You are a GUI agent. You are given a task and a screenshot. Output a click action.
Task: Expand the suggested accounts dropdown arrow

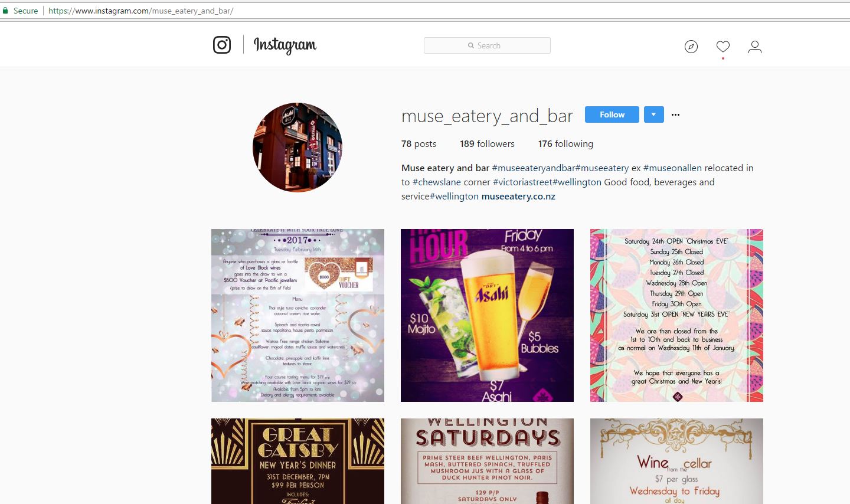(653, 114)
